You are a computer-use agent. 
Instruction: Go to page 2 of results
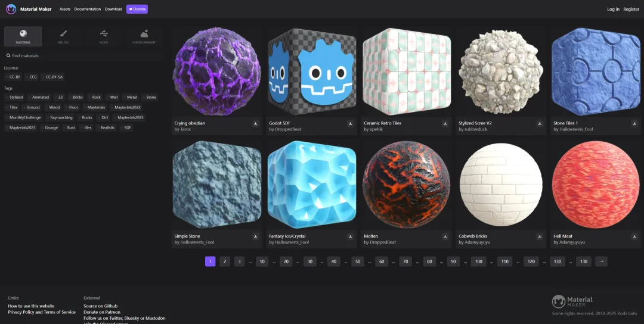click(x=225, y=261)
